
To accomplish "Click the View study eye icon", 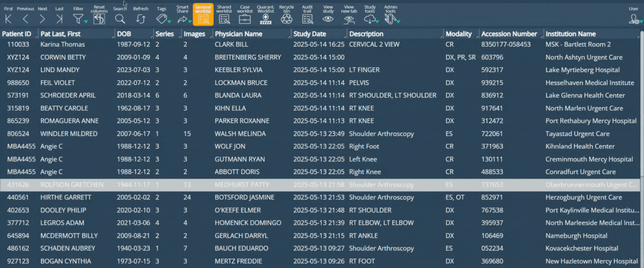I will (x=328, y=19).
